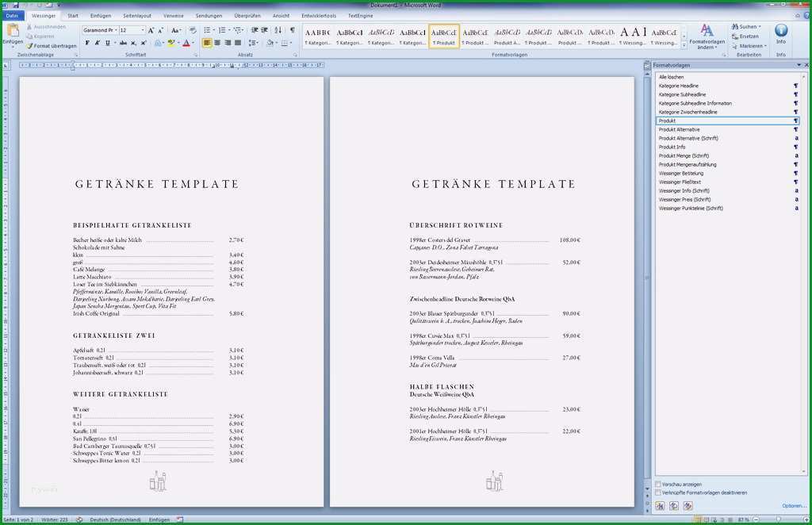
Task: Pick the red font color button
Action: coord(186,43)
